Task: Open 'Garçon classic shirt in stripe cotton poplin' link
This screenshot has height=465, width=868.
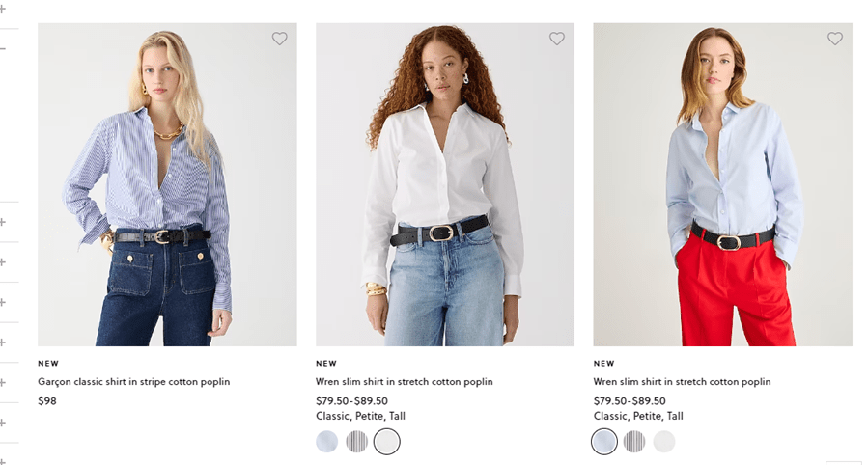Action: tap(133, 382)
